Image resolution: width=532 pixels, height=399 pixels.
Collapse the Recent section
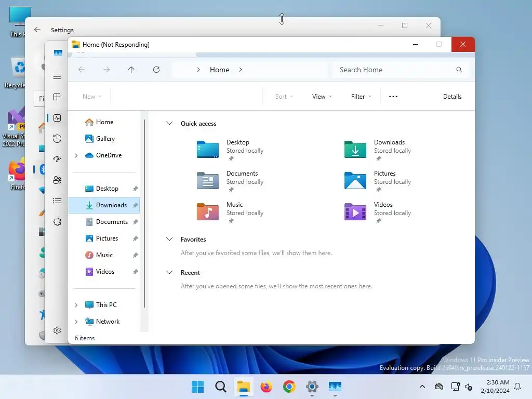(169, 272)
